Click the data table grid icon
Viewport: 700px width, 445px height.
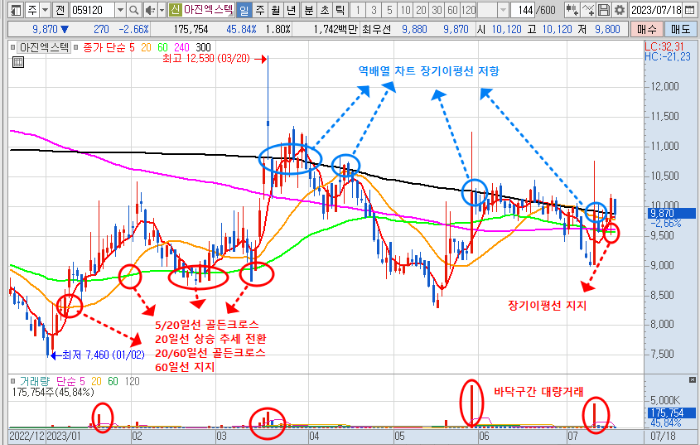coord(18,62)
